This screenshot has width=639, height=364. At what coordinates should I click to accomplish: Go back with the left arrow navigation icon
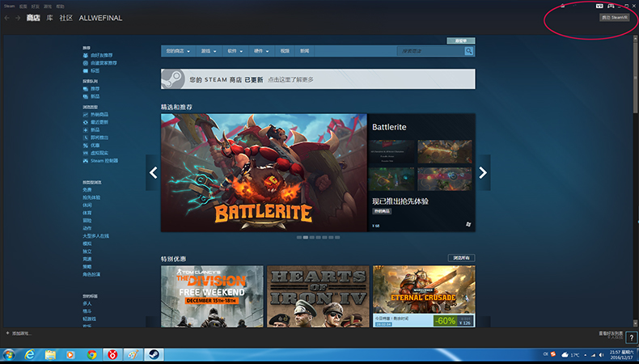[x=7, y=18]
